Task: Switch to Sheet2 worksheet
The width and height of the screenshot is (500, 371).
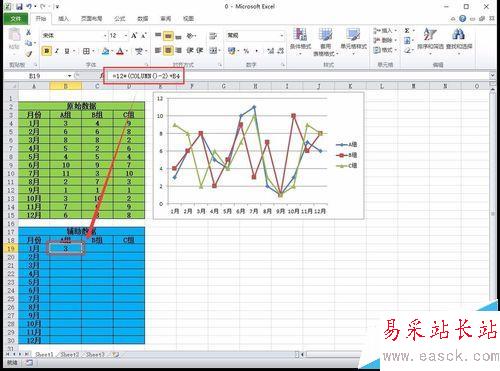Action: point(69,355)
